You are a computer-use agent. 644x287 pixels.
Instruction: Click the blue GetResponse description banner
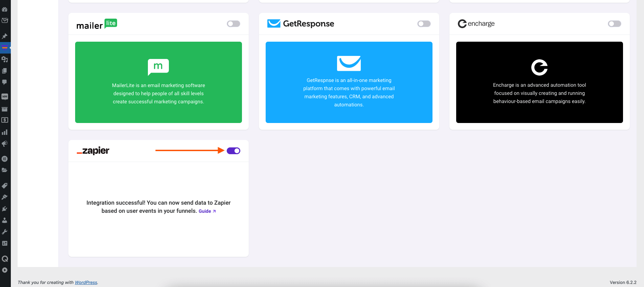(x=349, y=82)
